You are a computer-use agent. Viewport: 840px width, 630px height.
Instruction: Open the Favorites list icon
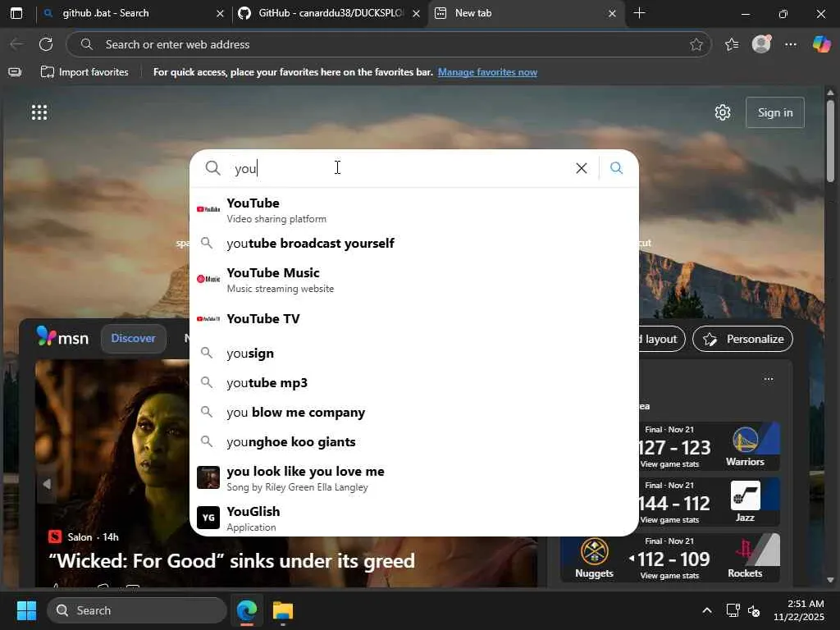tap(731, 44)
